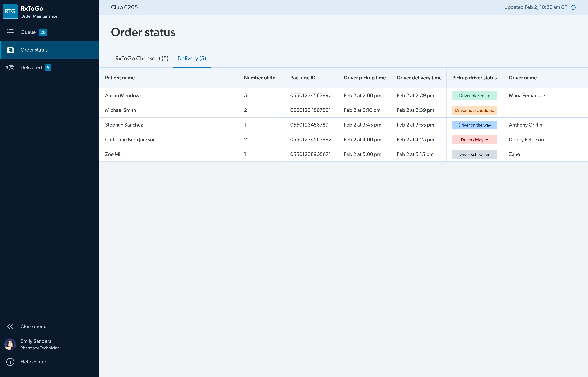
Task: Click the Driver delayed status badge
Action: pos(475,140)
